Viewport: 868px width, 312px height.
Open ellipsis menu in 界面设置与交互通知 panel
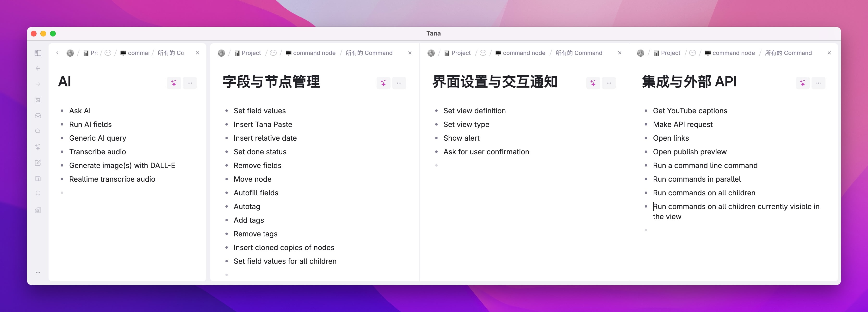click(609, 83)
